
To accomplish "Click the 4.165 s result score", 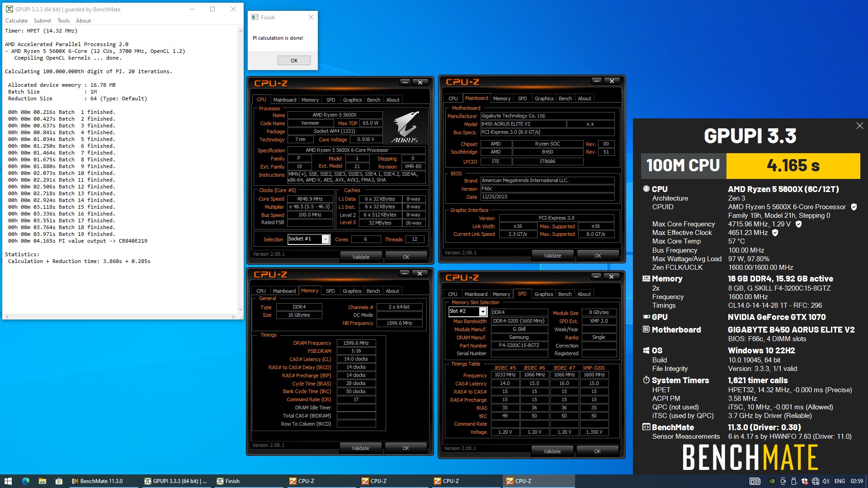I will point(793,166).
